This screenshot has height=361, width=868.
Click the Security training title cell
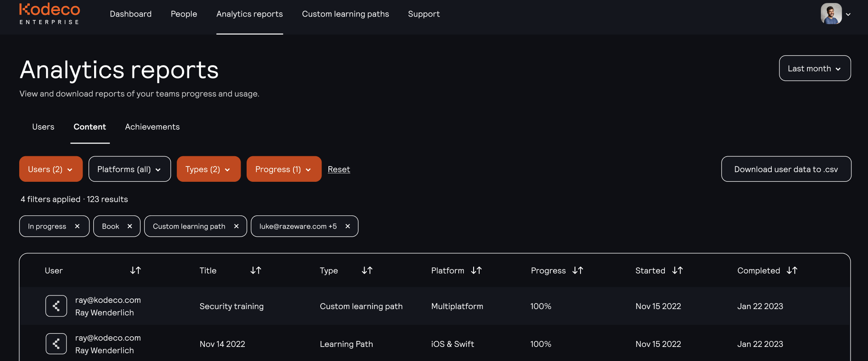(232, 306)
